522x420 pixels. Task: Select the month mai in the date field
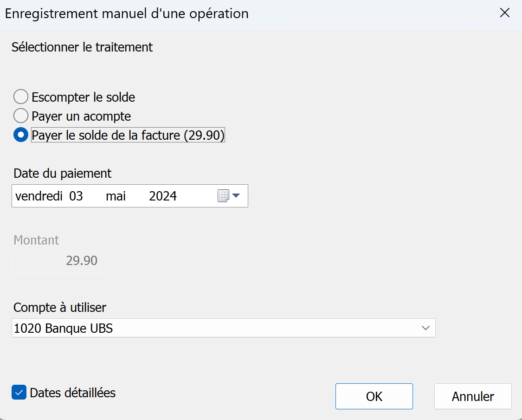(x=115, y=196)
